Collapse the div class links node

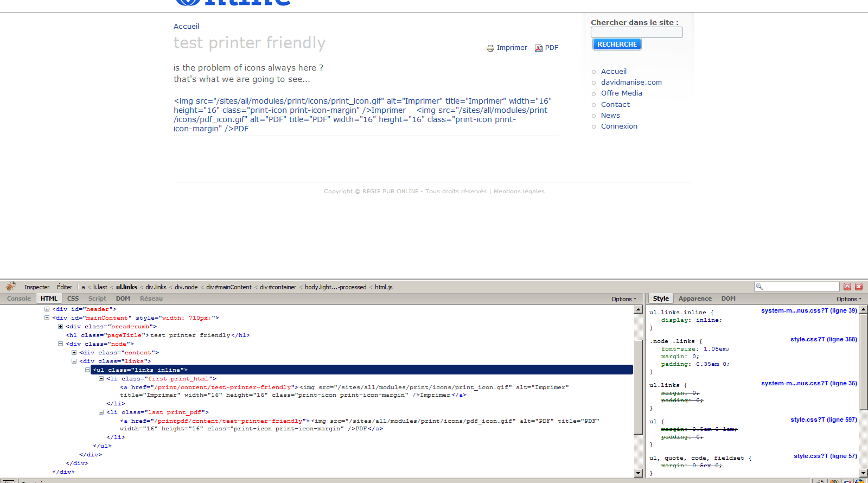pos(74,361)
